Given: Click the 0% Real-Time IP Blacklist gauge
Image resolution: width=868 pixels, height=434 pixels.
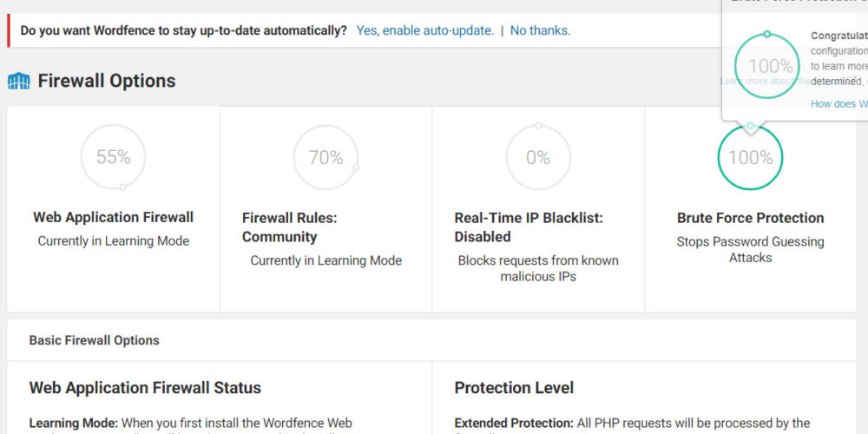Looking at the screenshot, I should [538, 157].
